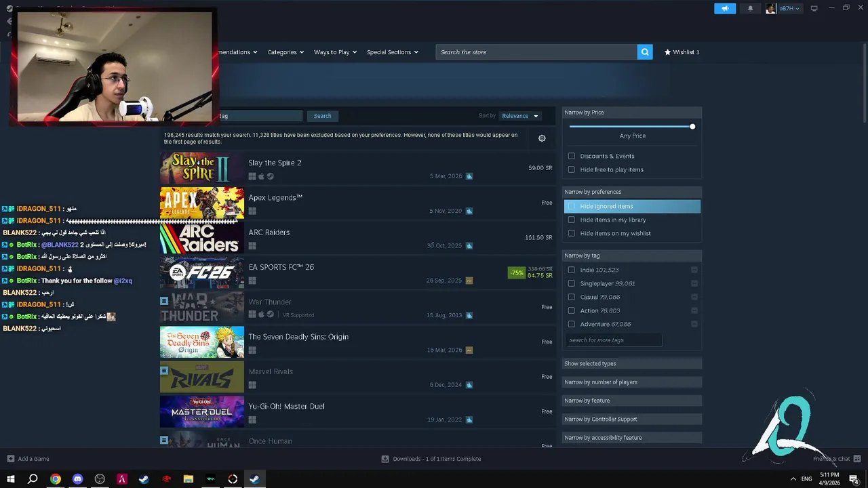Open the Wishlist 3 link
Viewport: 868px width, 488px height.
tap(682, 52)
